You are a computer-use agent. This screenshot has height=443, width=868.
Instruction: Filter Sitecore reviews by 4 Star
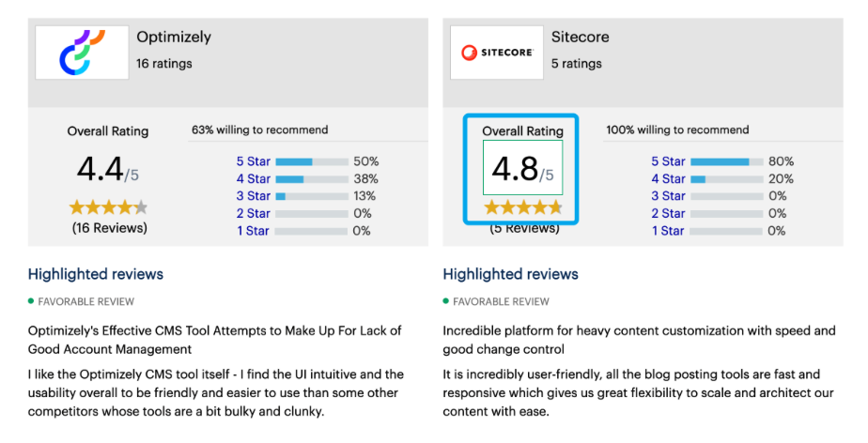668,178
